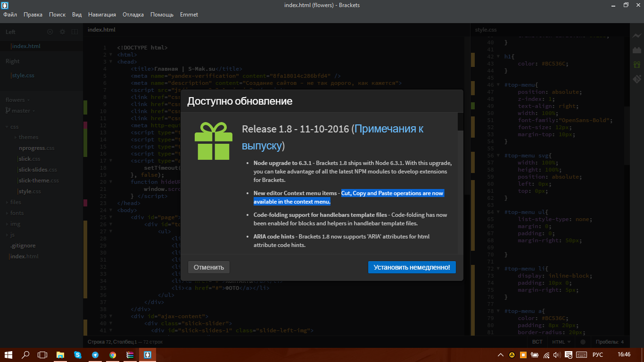The image size is (644, 362).
Task: Open the Правка menu
Action: (33, 15)
